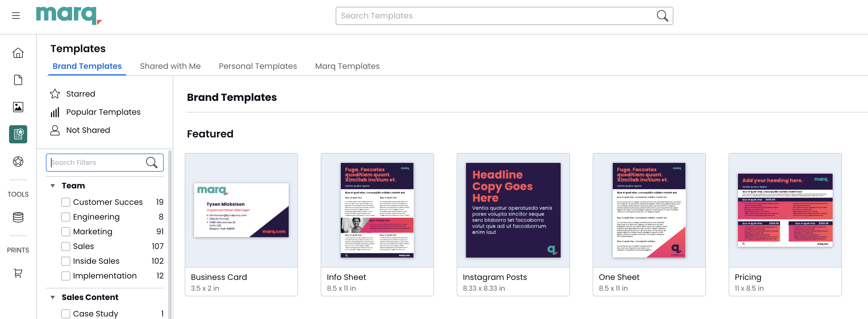868x319 pixels.
Task: Click the Pricing title
Action: pos(748,277)
